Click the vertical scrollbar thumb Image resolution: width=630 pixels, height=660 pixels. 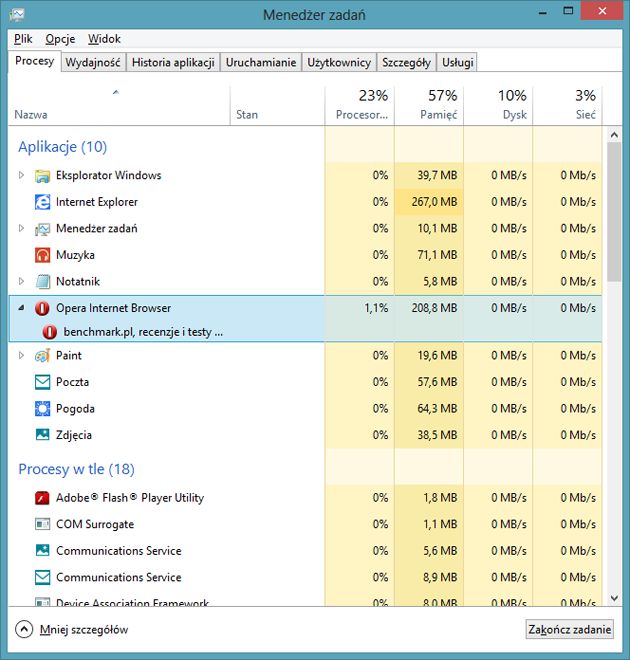(x=614, y=212)
